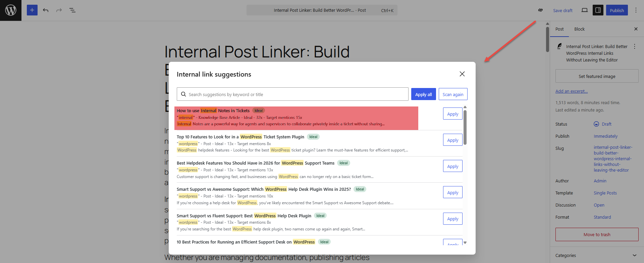Change the Author from Admin
The width and height of the screenshot is (644, 263).
pyautogui.click(x=600, y=181)
